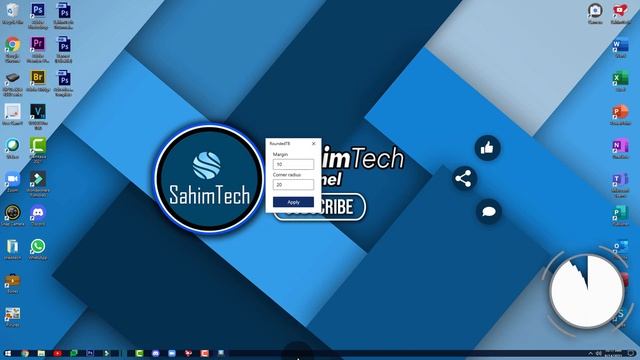Viewport: 640px width, 360px height.
Task: Open Vegas Pro desktop shortcut
Action: pyautogui.click(x=38, y=116)
